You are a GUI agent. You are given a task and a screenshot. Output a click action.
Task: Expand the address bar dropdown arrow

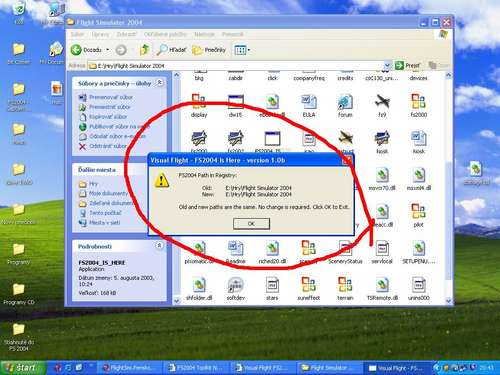[387, 65]
